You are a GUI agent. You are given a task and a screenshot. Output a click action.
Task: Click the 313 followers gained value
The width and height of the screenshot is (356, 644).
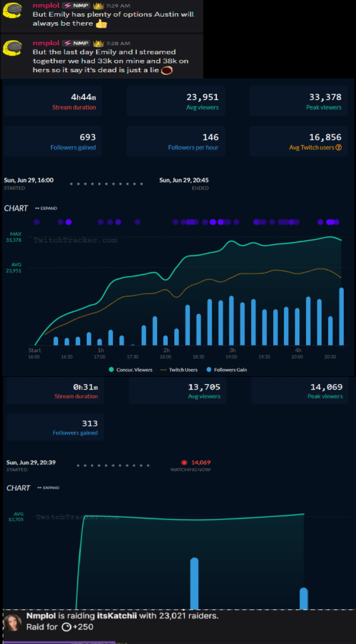90,423
